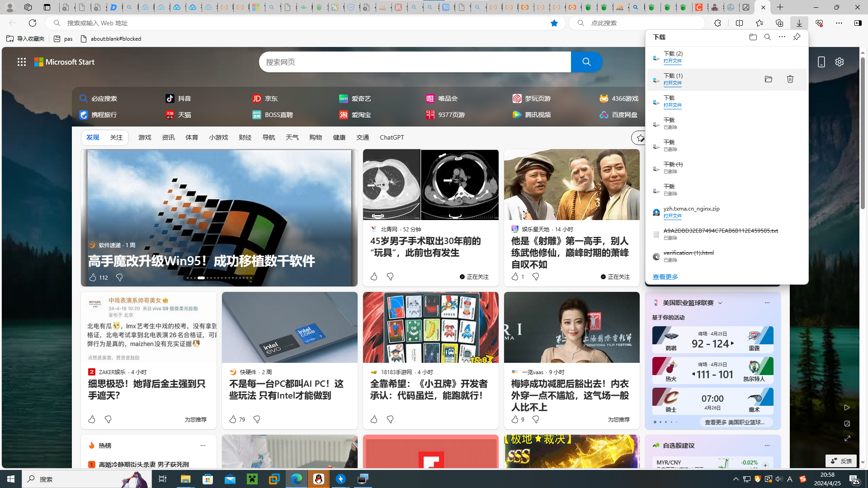868x488 pixels.
Task: Open 京东 quick link
Action: tap(265, 99)
